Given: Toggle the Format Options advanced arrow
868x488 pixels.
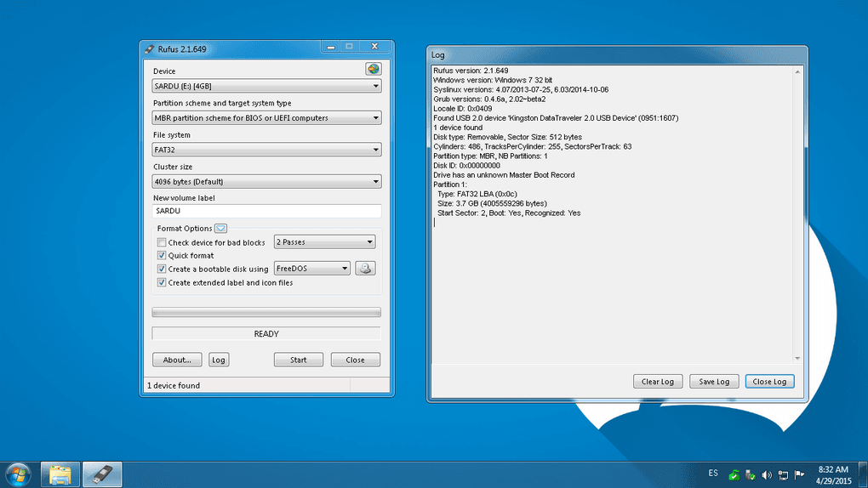Looking at the screenshot, I should coord(220,229).
